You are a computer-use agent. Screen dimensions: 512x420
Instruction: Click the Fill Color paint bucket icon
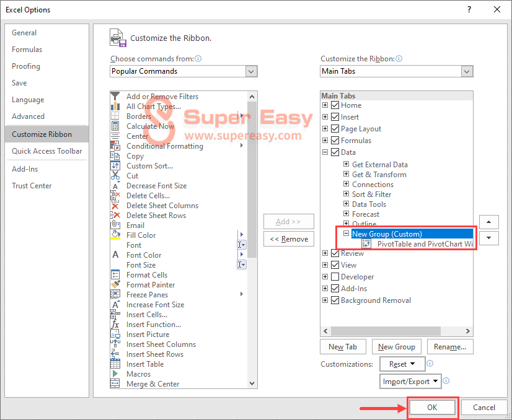tap(115, 235)
